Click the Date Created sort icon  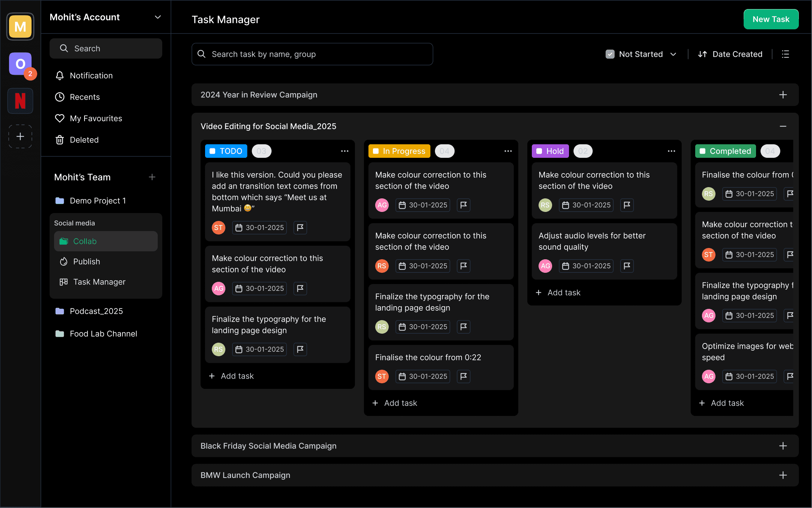(x=702, y=54)
